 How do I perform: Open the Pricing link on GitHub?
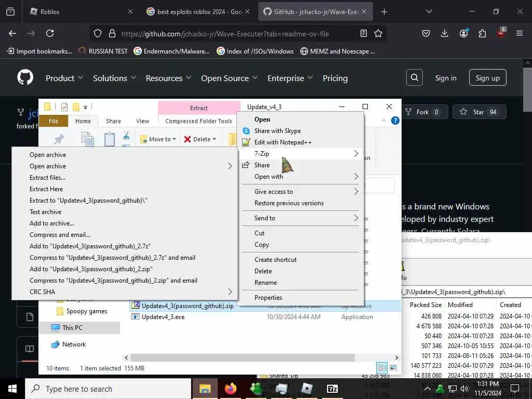click(335, 78)
